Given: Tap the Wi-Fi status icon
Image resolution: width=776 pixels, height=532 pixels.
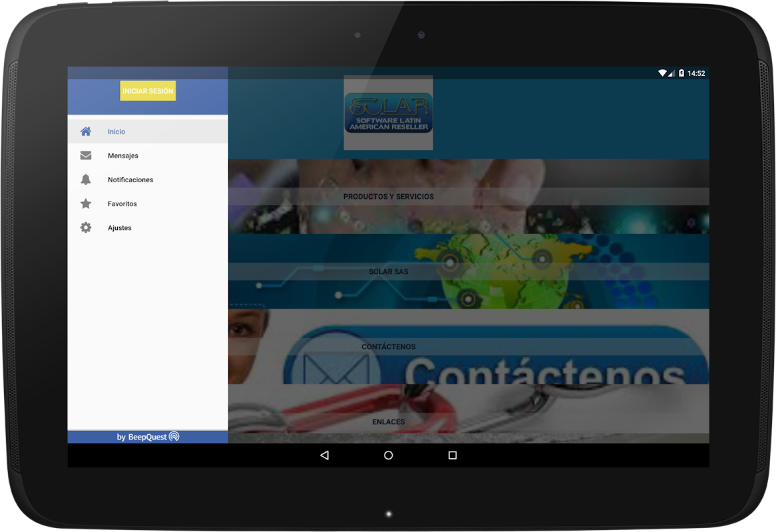Looking at the screenshot, I should point(663,73).
